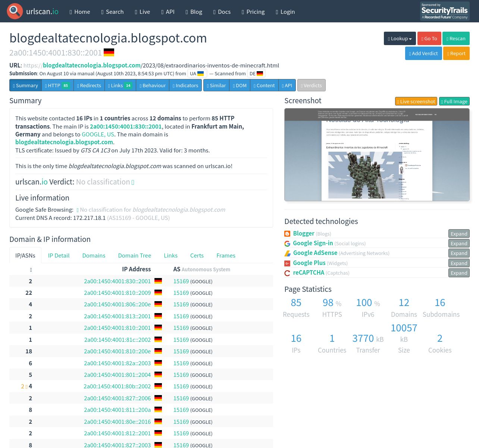Click the Google Sign-in icon
The width and height of the screenshot is (479, 448).
point(287,243)
